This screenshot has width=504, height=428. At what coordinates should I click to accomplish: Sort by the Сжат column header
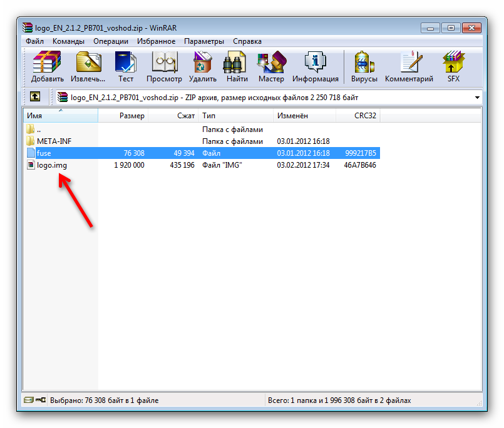(x=173, y=115)
